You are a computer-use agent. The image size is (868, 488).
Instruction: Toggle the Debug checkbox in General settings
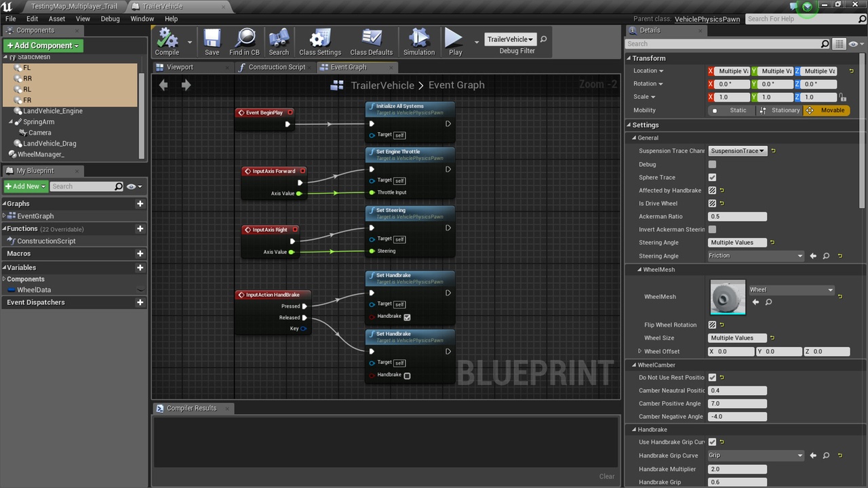point(712,164)
